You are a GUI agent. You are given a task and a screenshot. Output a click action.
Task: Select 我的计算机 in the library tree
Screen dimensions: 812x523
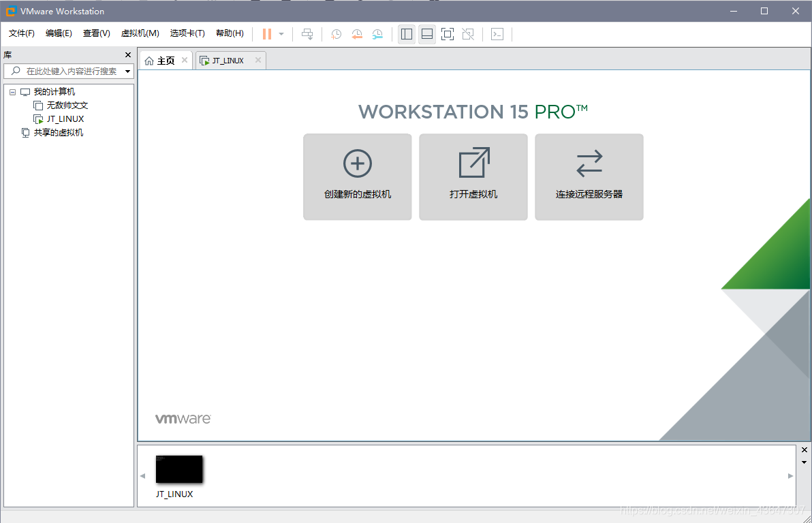(x=54, y=92)
